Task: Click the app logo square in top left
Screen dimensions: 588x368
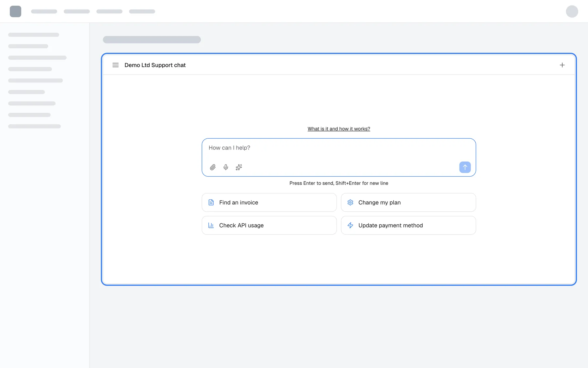Action: click(15, 11)
